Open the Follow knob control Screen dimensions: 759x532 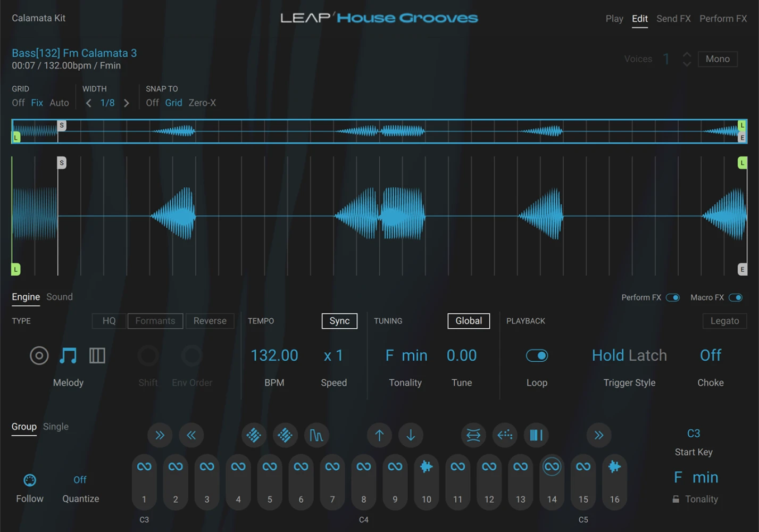30,480
